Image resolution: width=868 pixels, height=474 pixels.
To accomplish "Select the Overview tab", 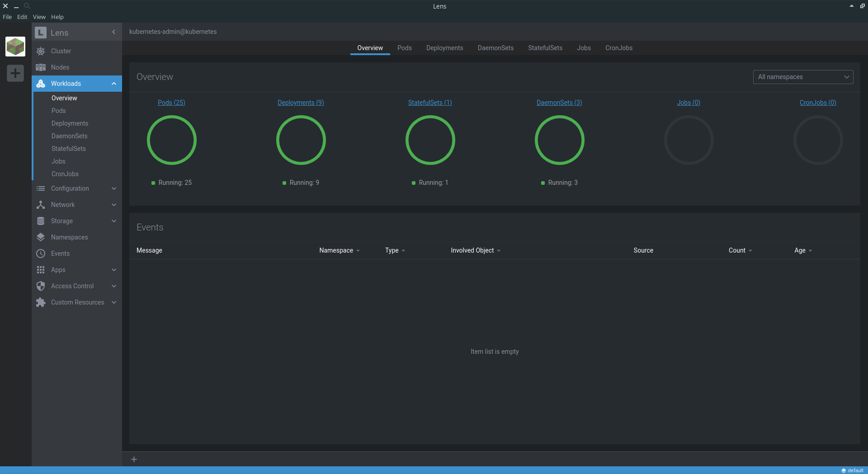I will click(370, 48).
